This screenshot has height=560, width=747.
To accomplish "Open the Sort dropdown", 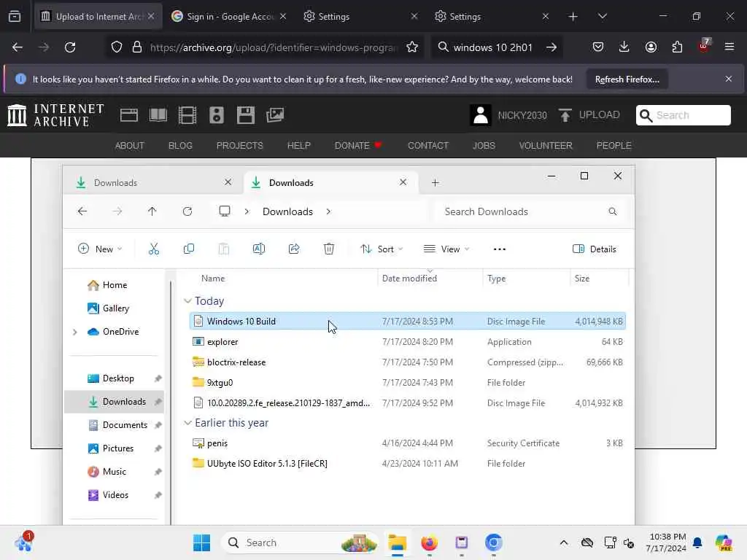I will (382, 249).
